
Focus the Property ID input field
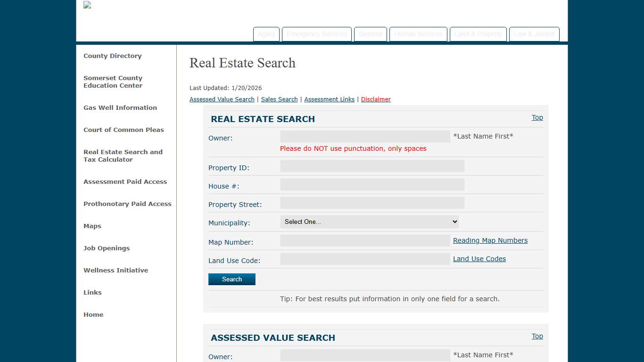pos(372,166)
